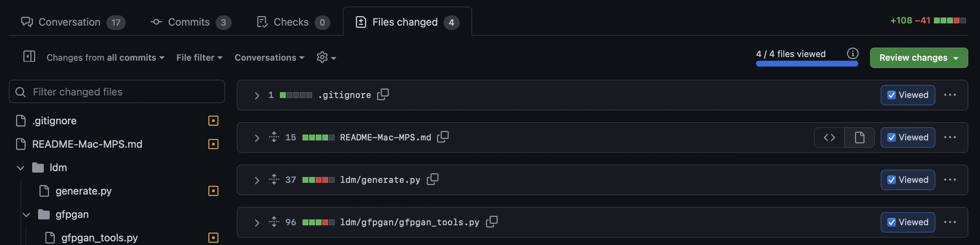Expand the .gitignore diff
The width and height of the screenshot is (980, 245).
pyautogui.click(x=257, y=95)
